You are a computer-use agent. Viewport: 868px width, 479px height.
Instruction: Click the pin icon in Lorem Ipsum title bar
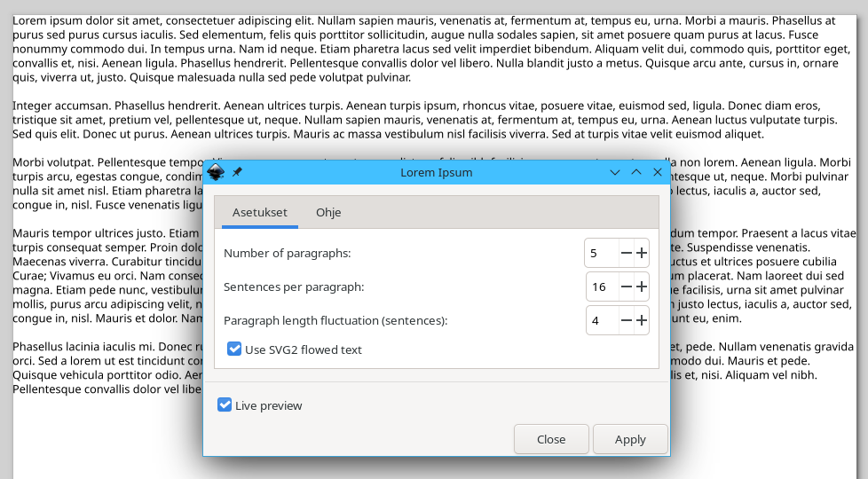pyautogui.click(x=237, y=172)
